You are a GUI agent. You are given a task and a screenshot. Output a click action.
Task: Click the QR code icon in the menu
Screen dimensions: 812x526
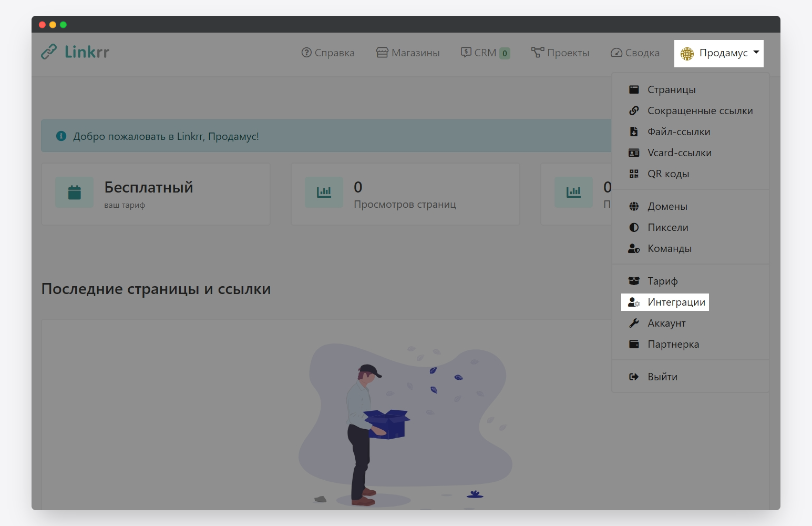[634, 174]
